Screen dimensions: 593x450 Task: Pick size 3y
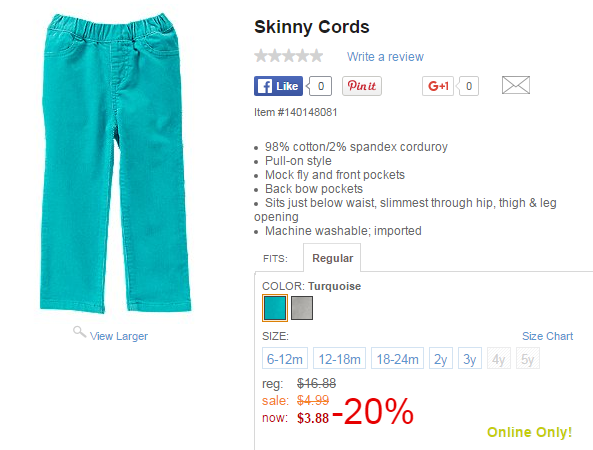point(470,358)
